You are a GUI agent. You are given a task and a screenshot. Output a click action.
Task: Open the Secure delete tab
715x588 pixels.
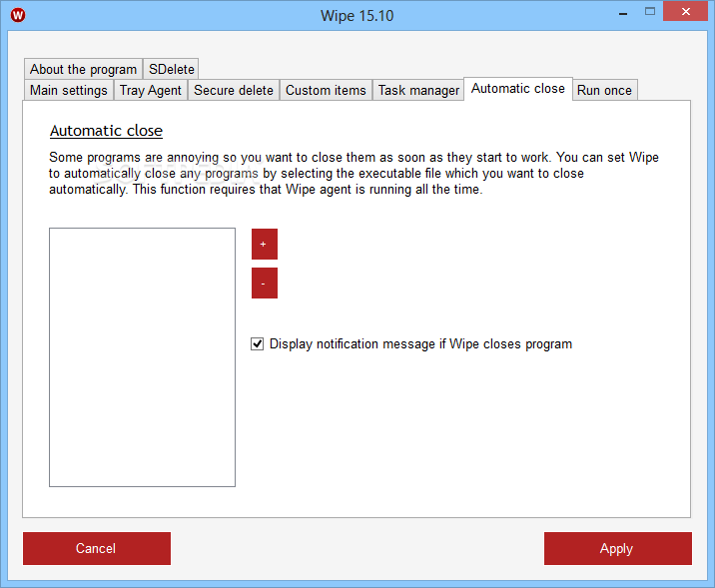click(234, 90)
